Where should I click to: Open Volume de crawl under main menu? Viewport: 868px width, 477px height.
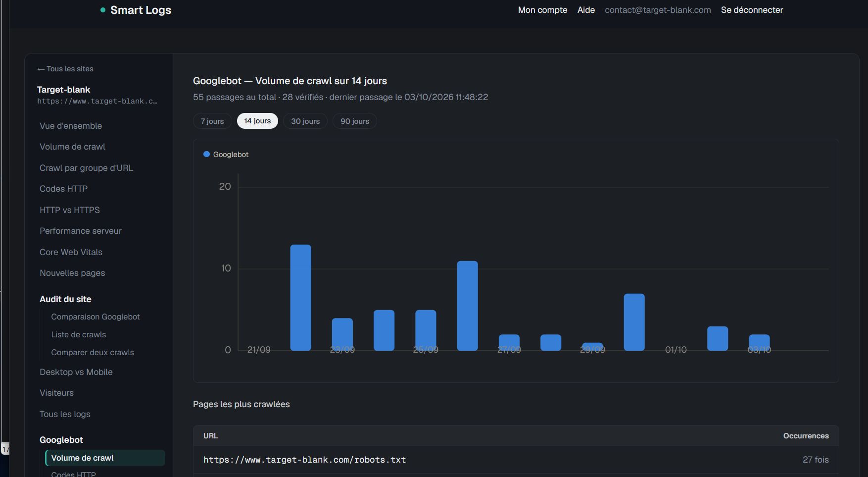[72, 147]
